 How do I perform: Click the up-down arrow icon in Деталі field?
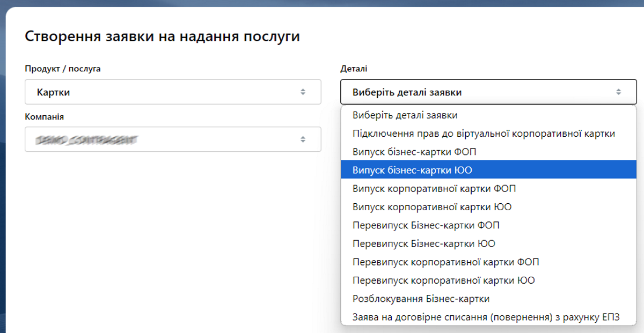tap(618, 92)
